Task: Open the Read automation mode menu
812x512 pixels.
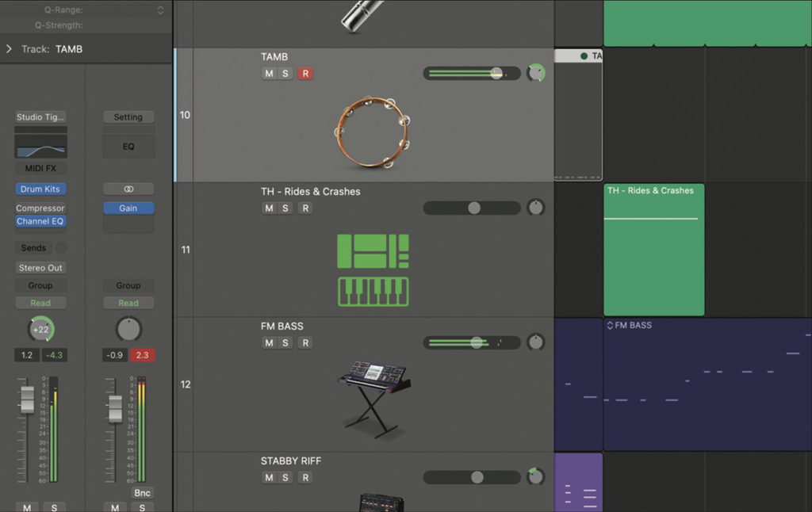Action: [x=40, y=302]
